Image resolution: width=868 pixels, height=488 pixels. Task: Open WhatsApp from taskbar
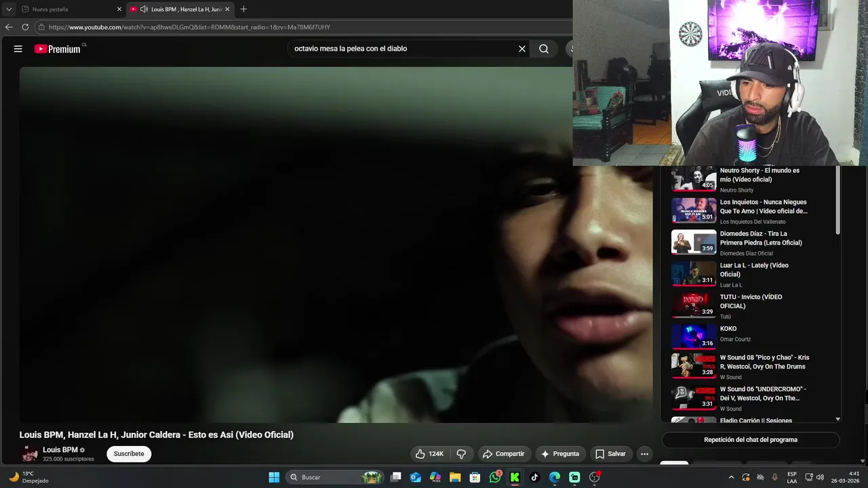pos(495,477)
